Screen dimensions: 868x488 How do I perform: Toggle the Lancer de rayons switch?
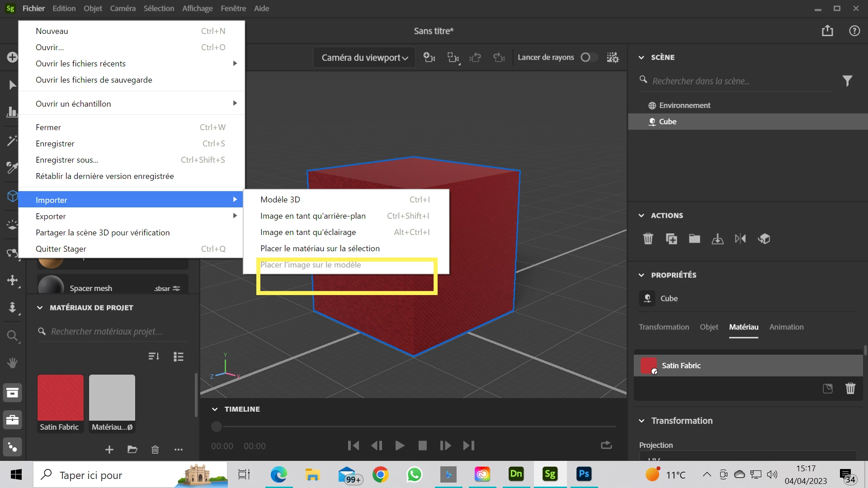[x=589, y=57]
